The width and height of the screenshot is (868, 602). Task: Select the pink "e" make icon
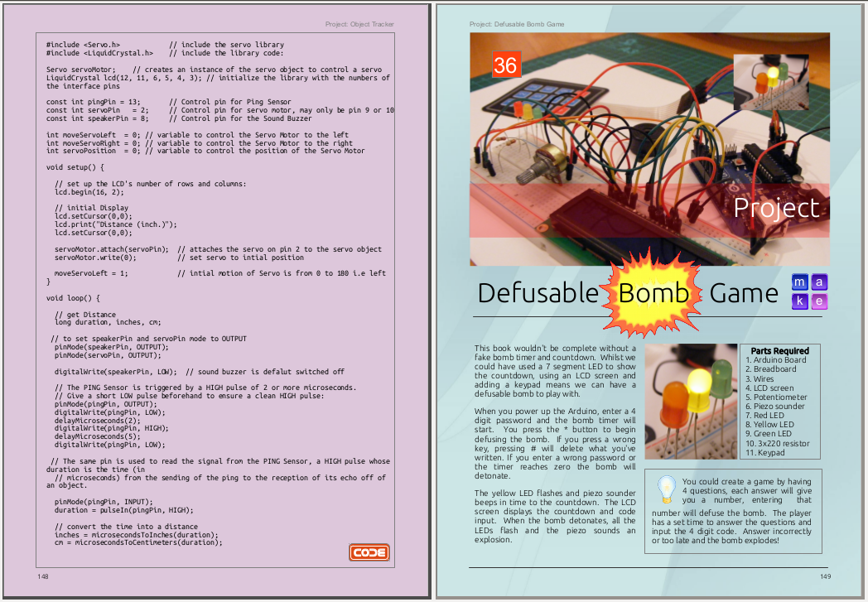pos(819,301)
